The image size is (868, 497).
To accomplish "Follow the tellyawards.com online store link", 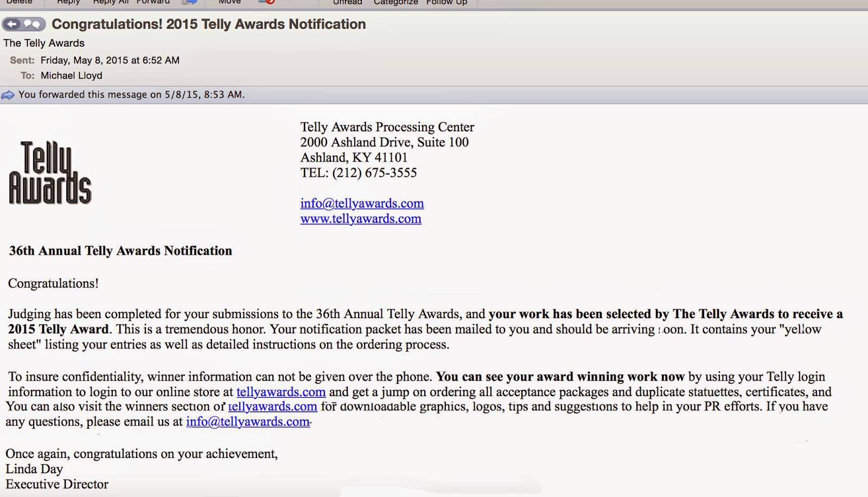I will [x=281, y=392].
